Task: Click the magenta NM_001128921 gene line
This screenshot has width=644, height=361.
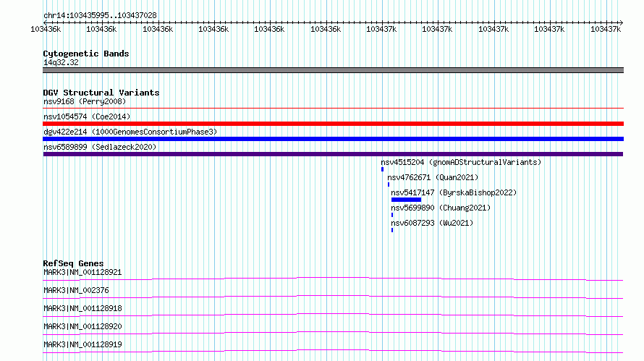Action: point(333,279)
